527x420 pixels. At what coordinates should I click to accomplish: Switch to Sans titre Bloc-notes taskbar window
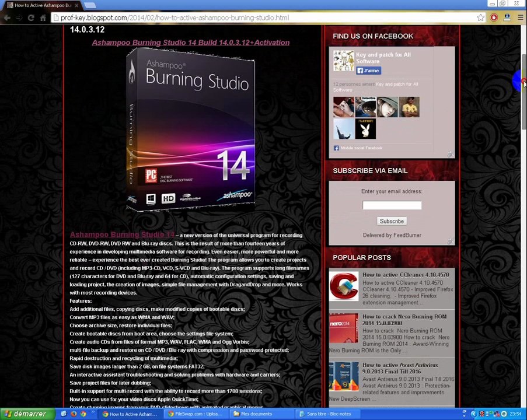pos(327,414)
